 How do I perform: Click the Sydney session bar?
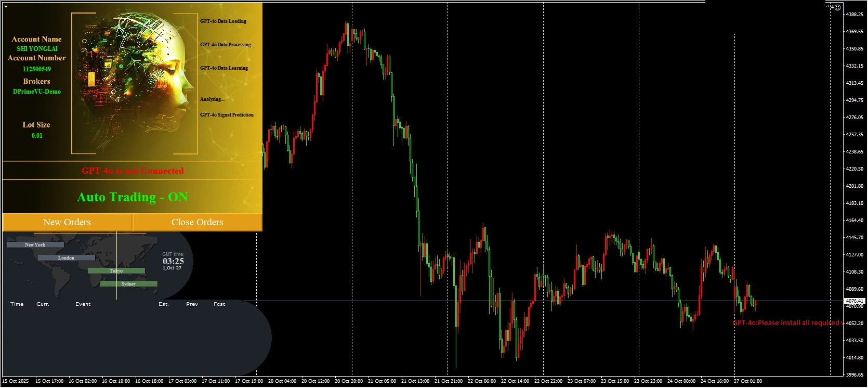coord(129,284)
